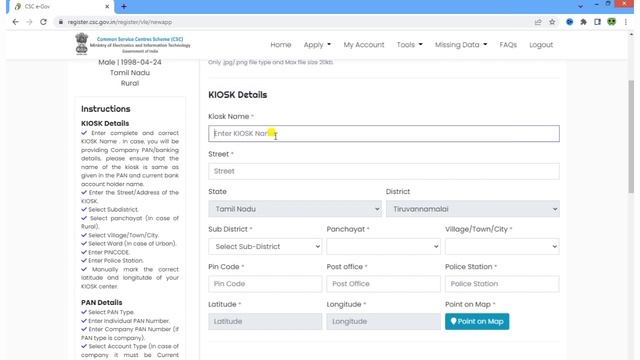
Task: Bookmark this page with the star icon
Action: click(552, 22)
